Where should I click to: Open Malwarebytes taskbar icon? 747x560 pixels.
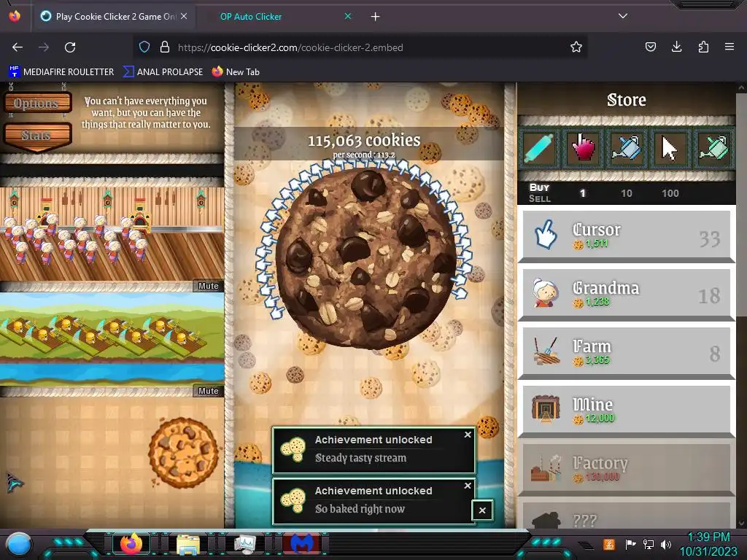(x=302, y=544)
